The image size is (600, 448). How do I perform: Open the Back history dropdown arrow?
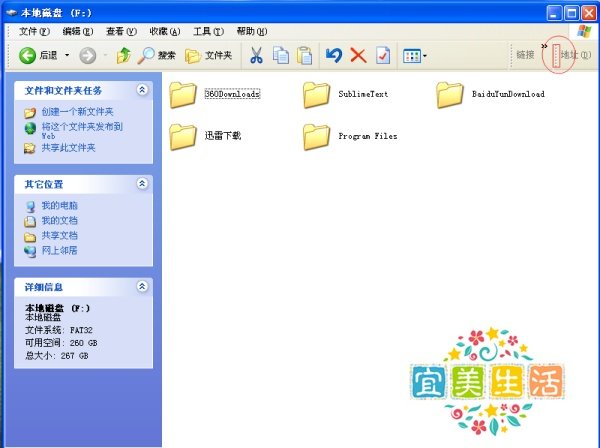pos(67,55)
